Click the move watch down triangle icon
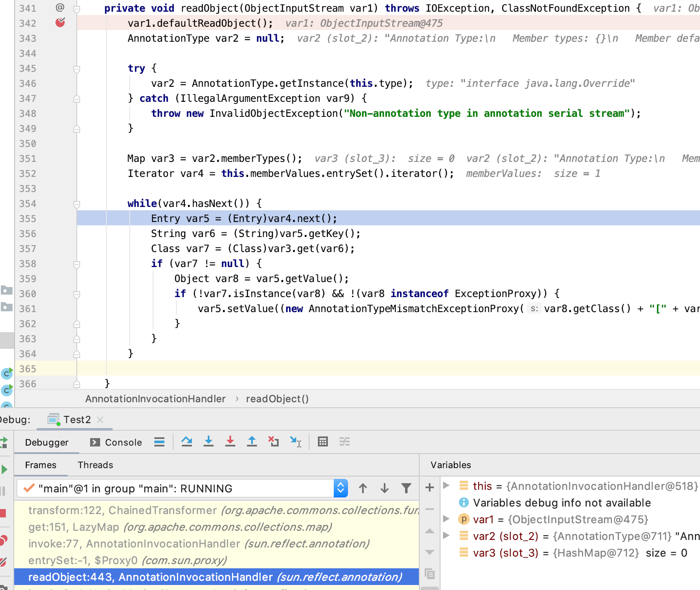This screenshot has height=590, width=700. tap(430, 552)
